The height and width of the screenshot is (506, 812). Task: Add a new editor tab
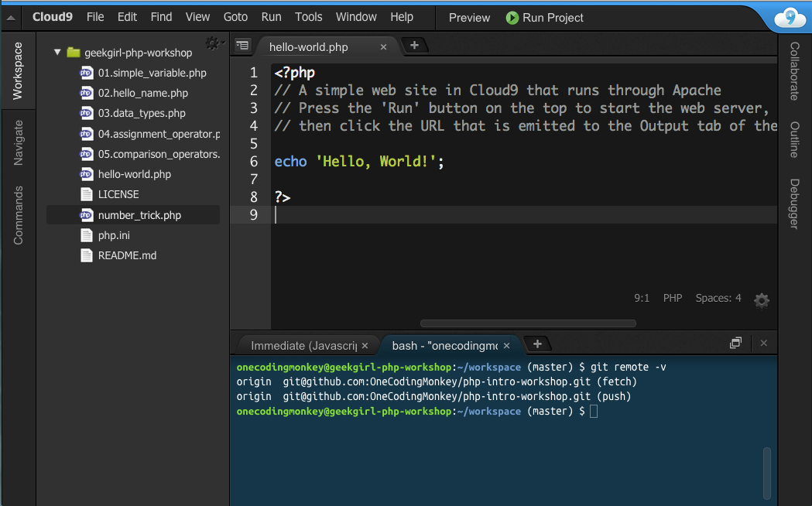tap(414, 46)
